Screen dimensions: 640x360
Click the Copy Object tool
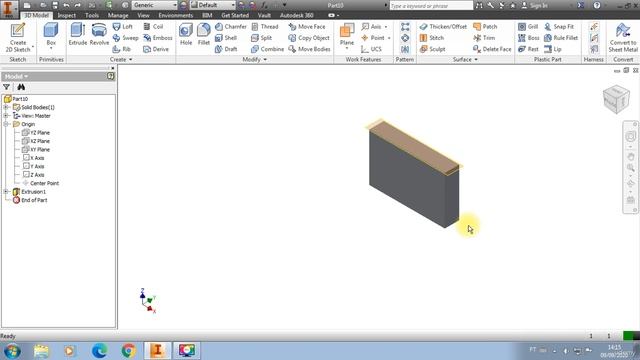pos(309,38)
